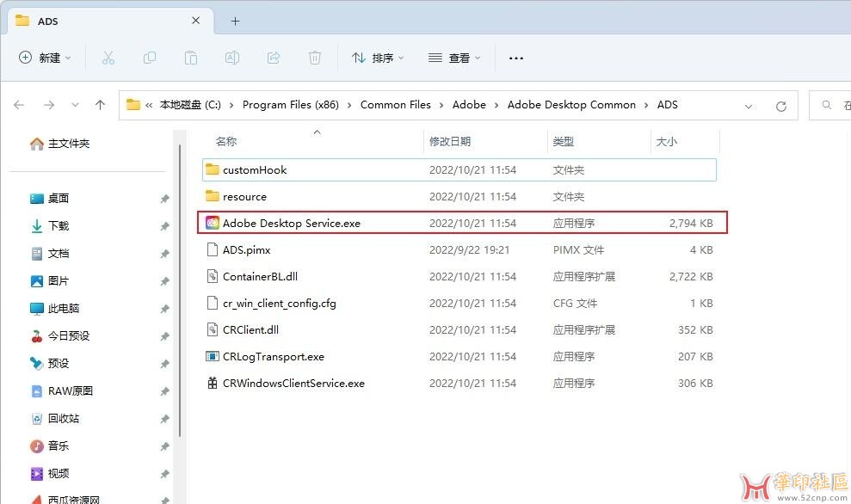Go forward with the right arrow button
This screenshot has height=504, width=851.
(x=49, y=105)
